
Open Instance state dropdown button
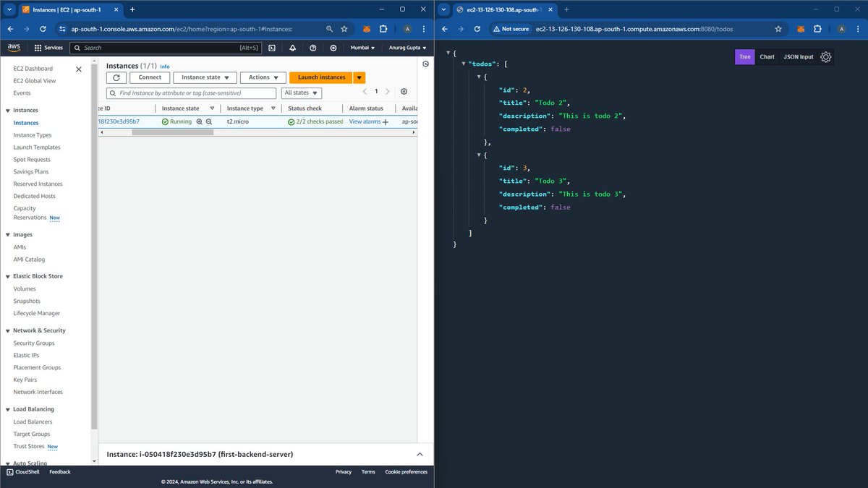click(205, 77)
